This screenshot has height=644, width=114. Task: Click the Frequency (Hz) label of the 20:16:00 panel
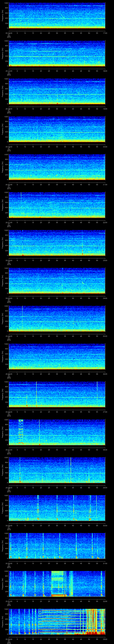pyautogui.click(x=3, y=16)
